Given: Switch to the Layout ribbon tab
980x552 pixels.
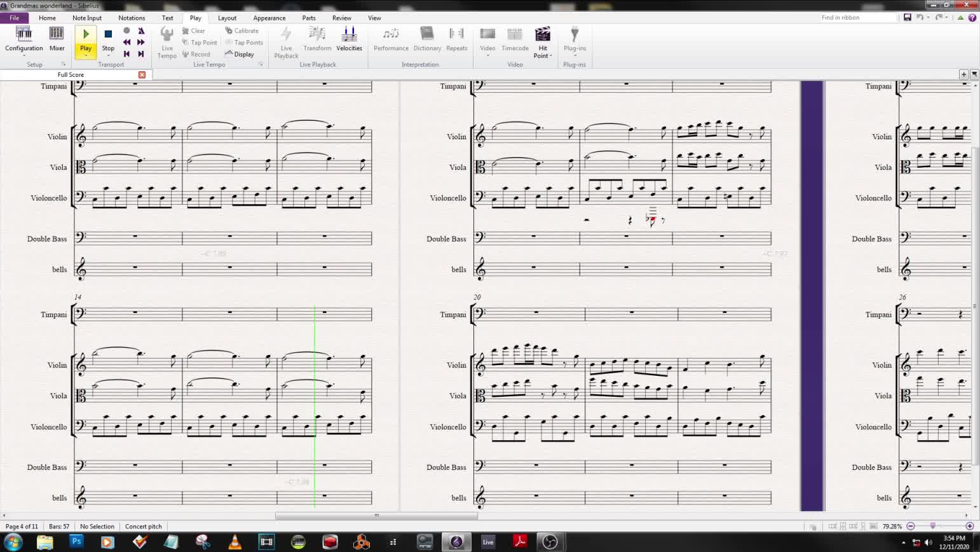Looking at the screenshot, I should pyautogui.click(x=227, y=18).
